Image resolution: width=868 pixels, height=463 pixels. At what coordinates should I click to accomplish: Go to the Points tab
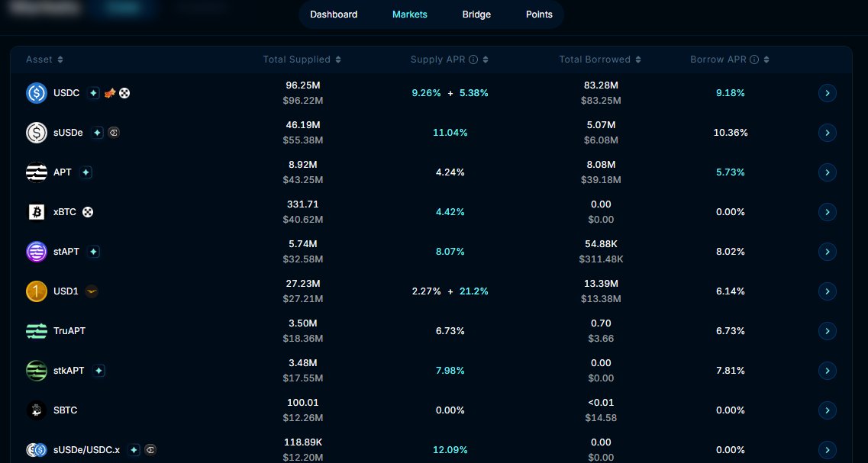[x=539, y=14]
